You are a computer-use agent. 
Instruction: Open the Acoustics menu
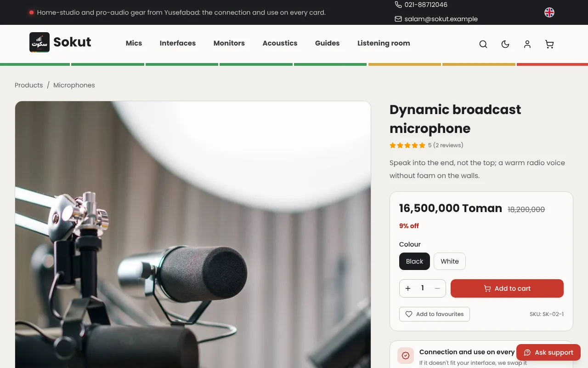(x=280, y=43)
